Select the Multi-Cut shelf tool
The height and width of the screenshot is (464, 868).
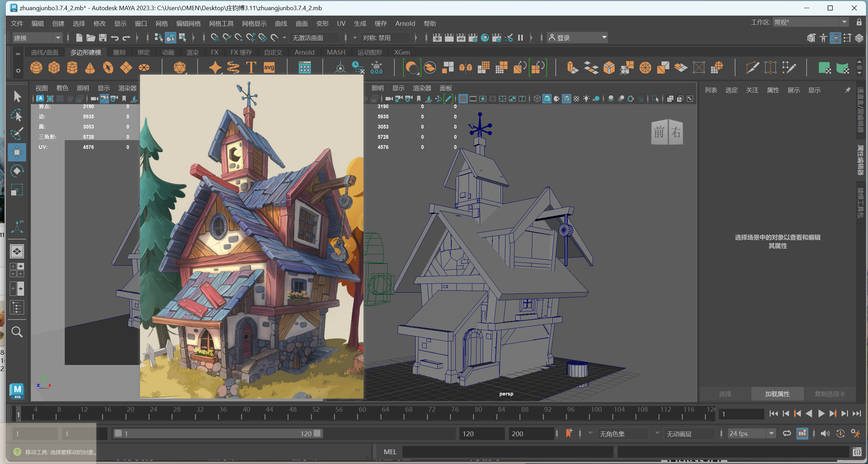point(752,67)
